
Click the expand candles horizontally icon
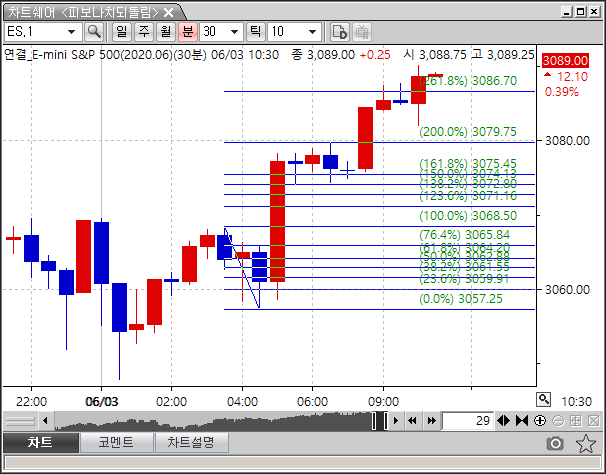[504, 421]
